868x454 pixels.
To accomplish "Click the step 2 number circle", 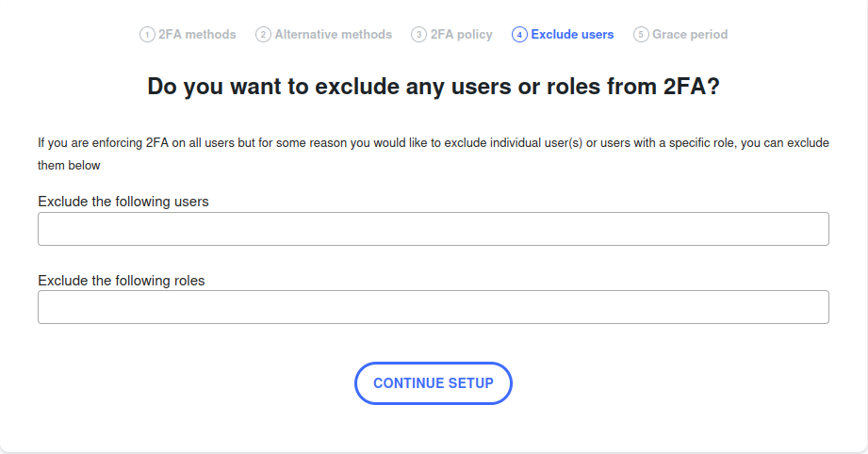I will [263, 35].
